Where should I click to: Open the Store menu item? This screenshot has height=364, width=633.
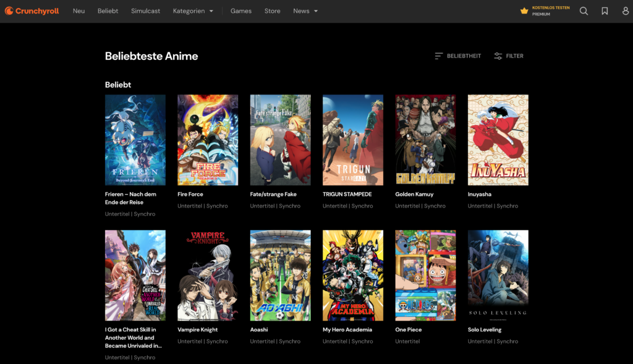pos(273,11)
